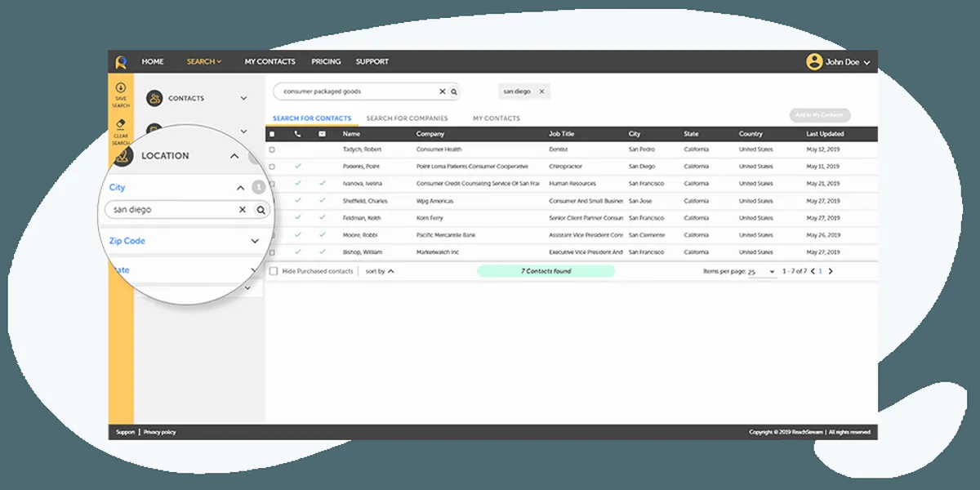
Task: Expand the CONTACTS filter section chevron
Action: pos(243,98)
